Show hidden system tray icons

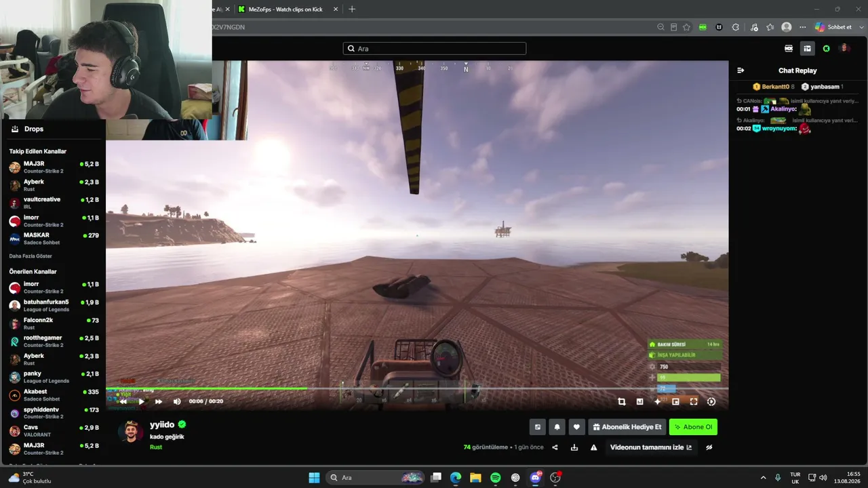click(763, 478)
